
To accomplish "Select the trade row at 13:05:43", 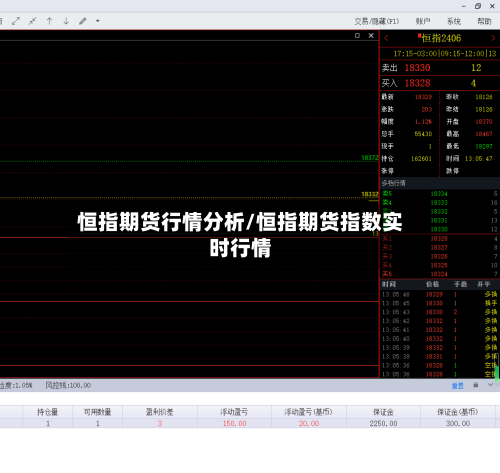I will coord(439,312).
